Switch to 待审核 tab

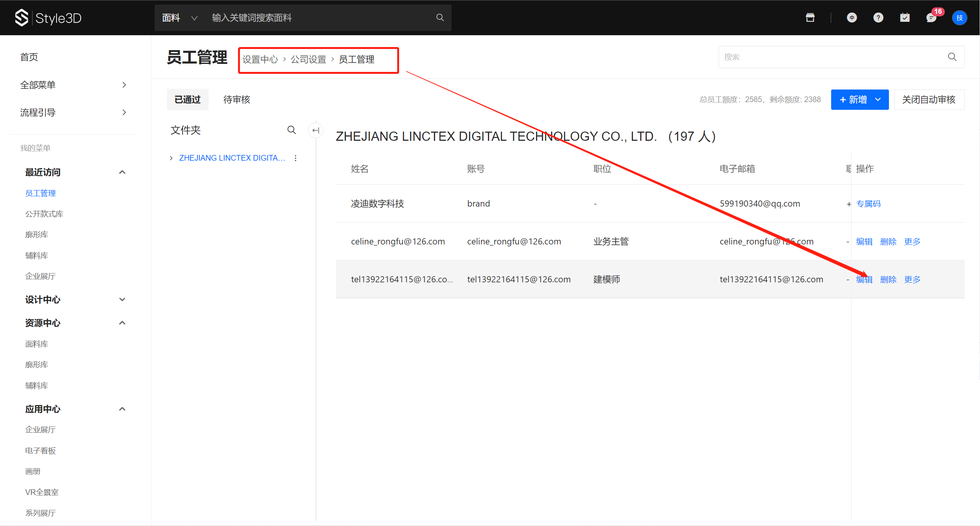point(236,99)
